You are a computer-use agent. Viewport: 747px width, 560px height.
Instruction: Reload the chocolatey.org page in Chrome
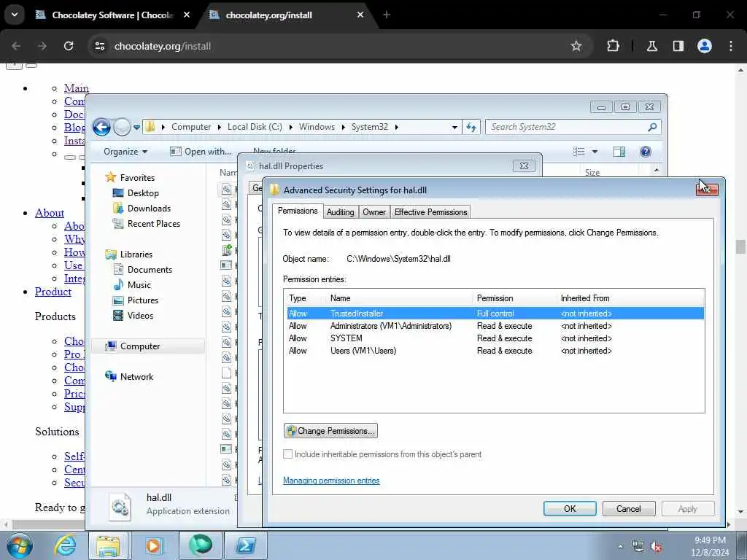click(x=69, y=46)
